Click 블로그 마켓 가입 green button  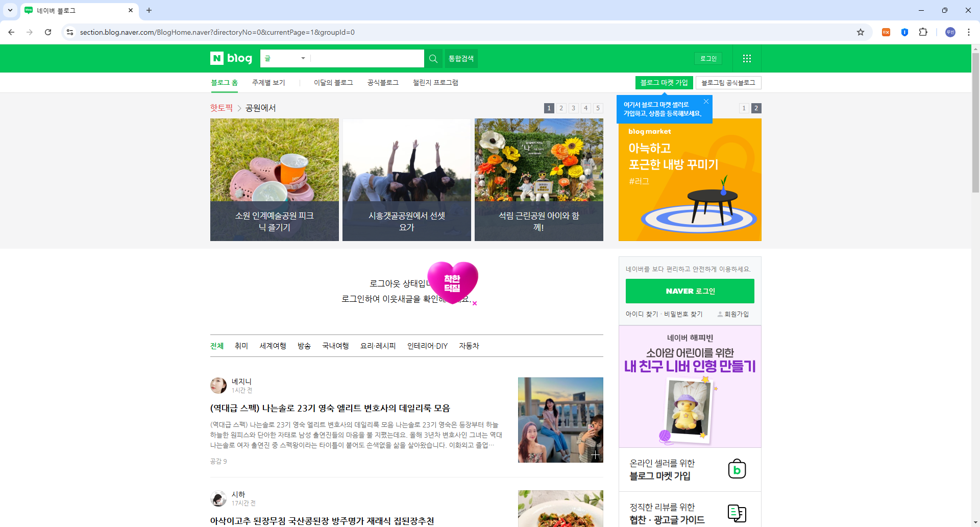tap(664, 83)
